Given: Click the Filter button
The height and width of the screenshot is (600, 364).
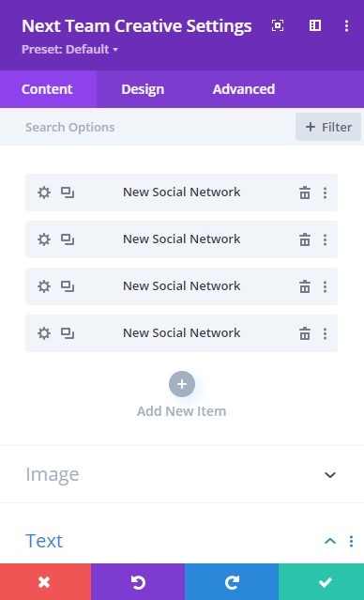Looking at the screenshot, I should click(328, 127).
